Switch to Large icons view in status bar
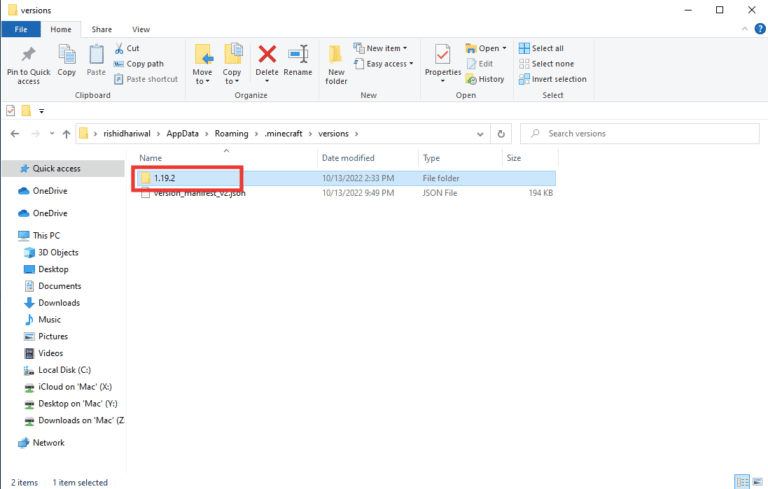Viewport: 768px width, 489px height. click(758, 481)
